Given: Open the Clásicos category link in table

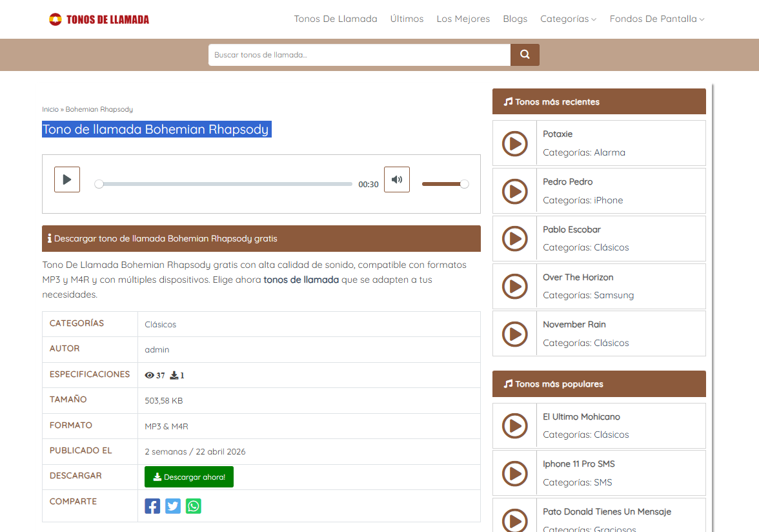Looking at the screenshot, I should coord(160,324).
